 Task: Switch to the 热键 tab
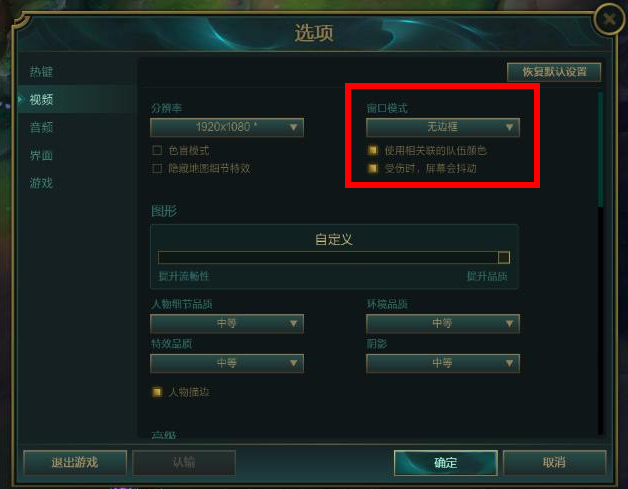(x=41, y=72)
